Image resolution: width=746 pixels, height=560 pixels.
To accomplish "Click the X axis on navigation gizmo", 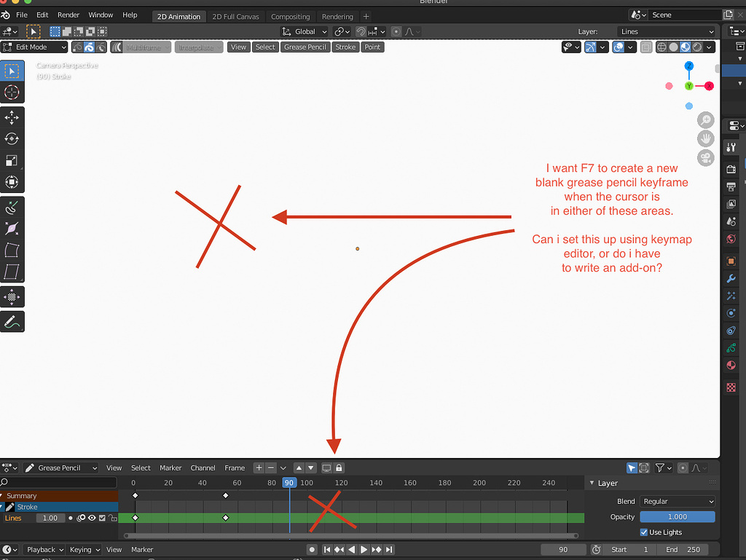I will coord(709,86).
